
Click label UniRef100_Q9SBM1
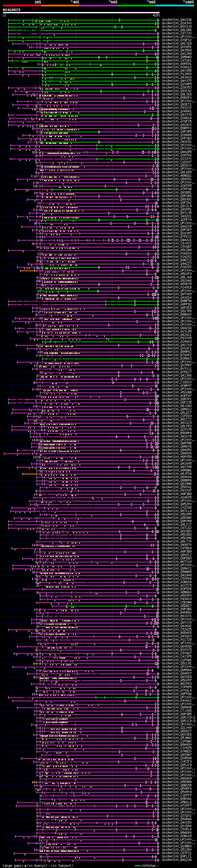[x=177, y=192]
